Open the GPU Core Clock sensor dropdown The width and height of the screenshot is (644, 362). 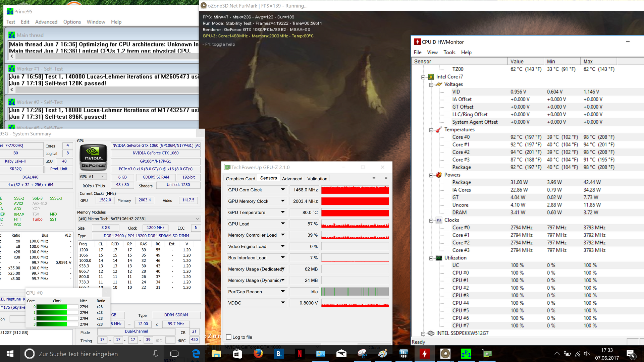click(x=283, y=190)
